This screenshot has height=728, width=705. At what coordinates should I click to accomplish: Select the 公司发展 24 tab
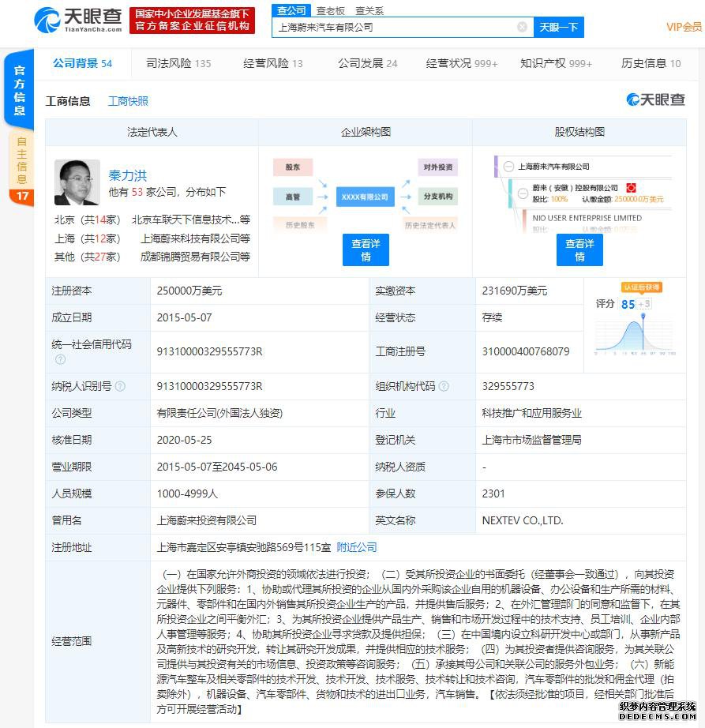coord(368,63)
